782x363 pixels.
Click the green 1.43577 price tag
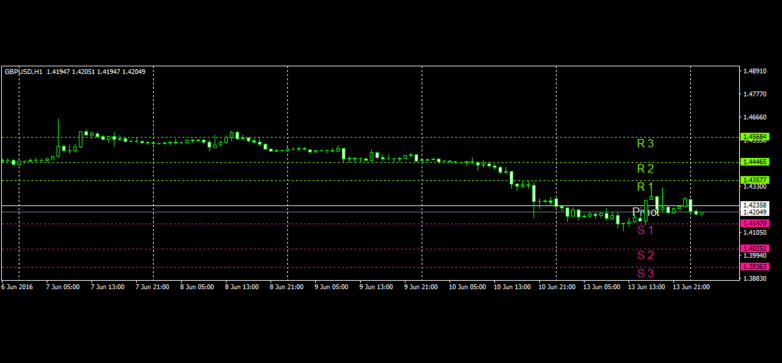[756, 180]
